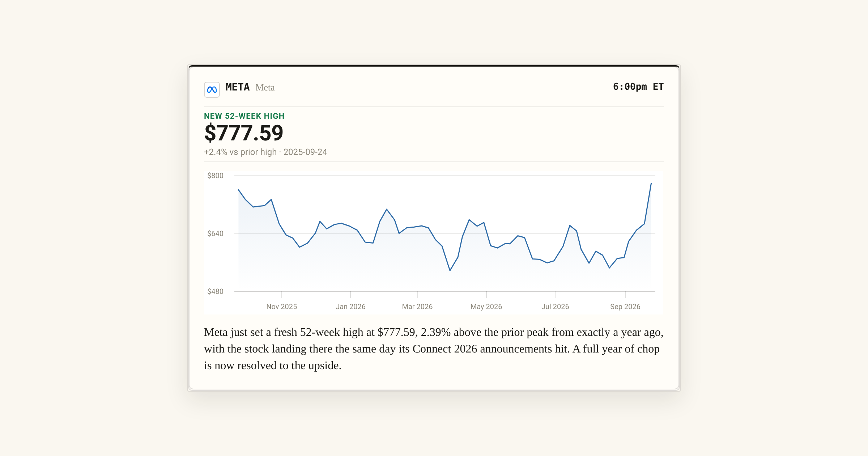Click the final peak of the price line
The image size is (868, 456).
coord(651,183)
